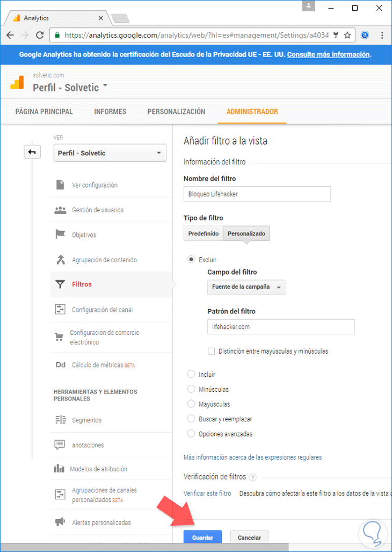The width and height of the screenshot is (392, 552).
Task: Click the Gestión de usuarios people icon
Action: click(60, 210)
